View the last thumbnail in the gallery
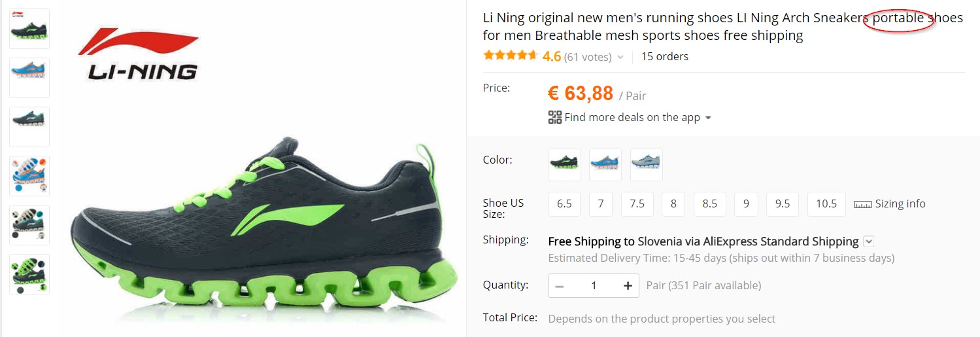The image size is (980, 337). point(29,274)
